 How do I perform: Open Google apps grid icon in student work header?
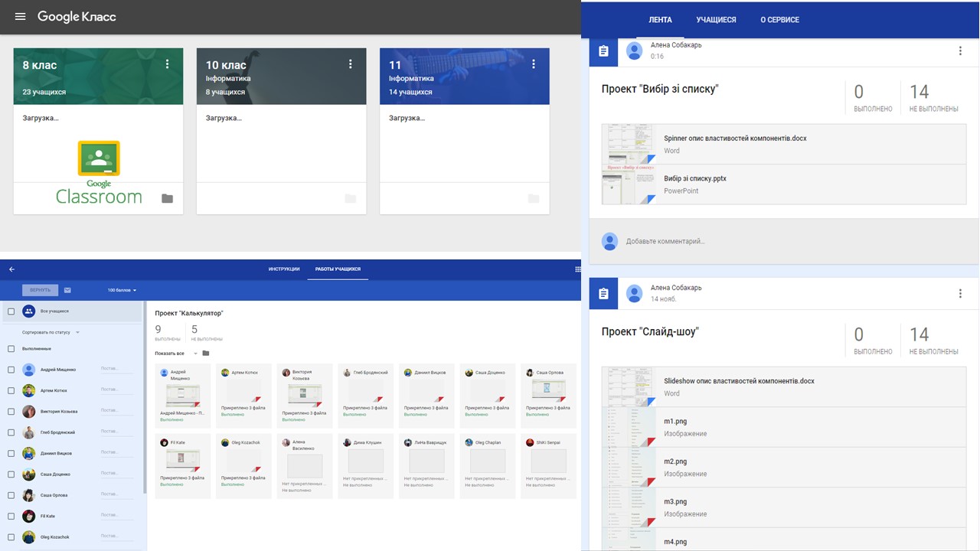click(x=578, y=269)
